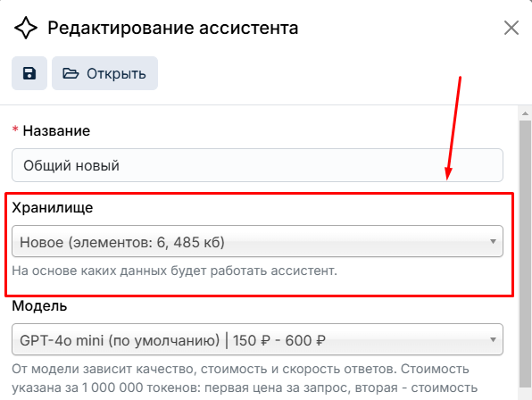Click the Редактирование ассистента title text
This screenshot has height=400, width=532.
pyautogui.click(x=172, y=28)
